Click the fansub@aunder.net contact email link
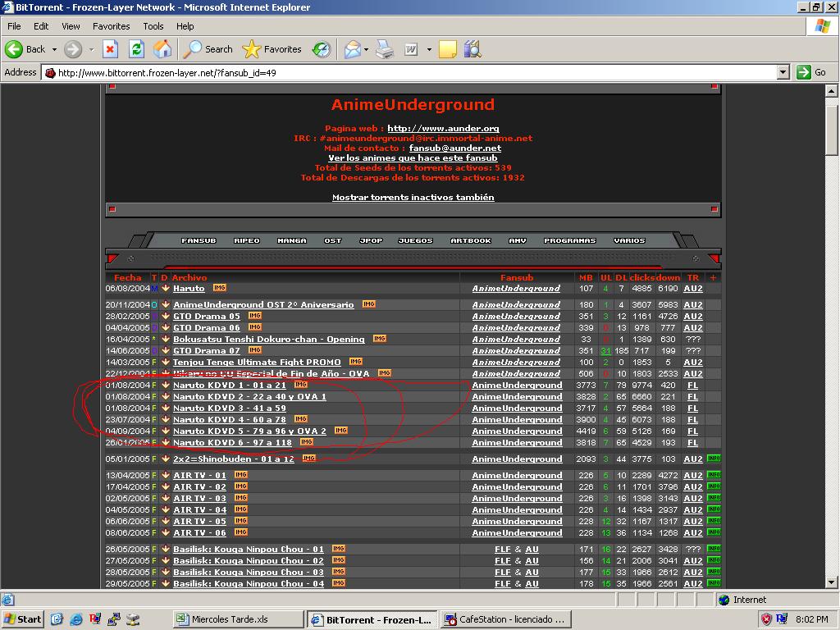Screen dimensions: 840x630 [455, 148]
